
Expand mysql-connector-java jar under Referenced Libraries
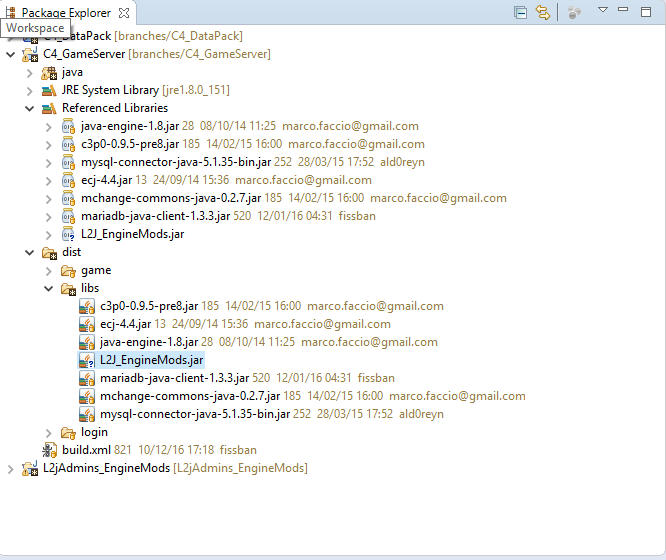(48, 163)
